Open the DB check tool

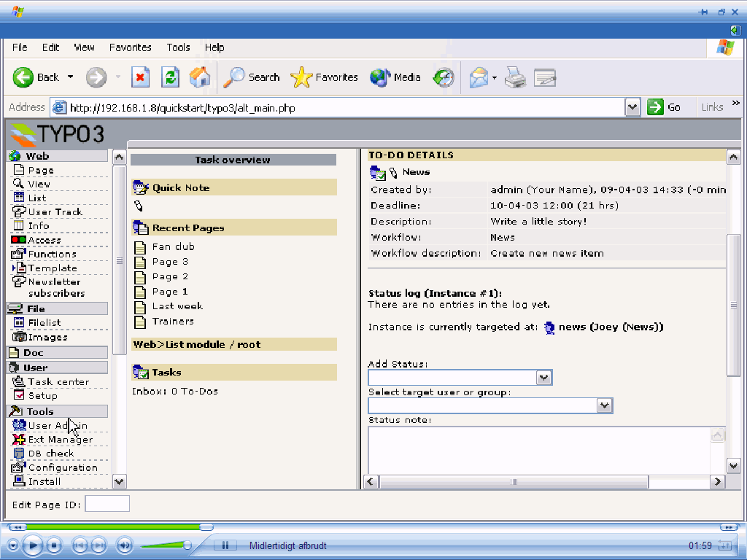tap(50, 453)
